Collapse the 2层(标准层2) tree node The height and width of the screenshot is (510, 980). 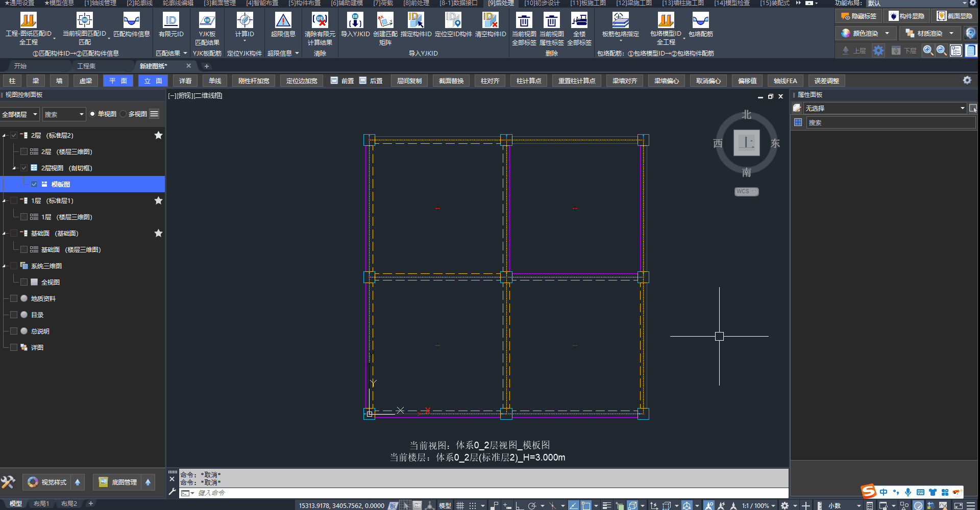coord(4,136)
